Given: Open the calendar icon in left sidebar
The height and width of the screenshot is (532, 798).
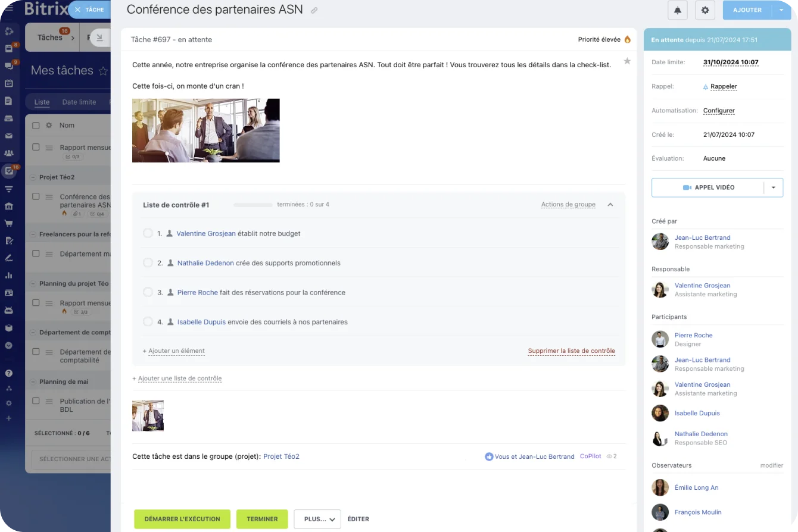Looking at the screenshot, I should (x=9, y=83).
